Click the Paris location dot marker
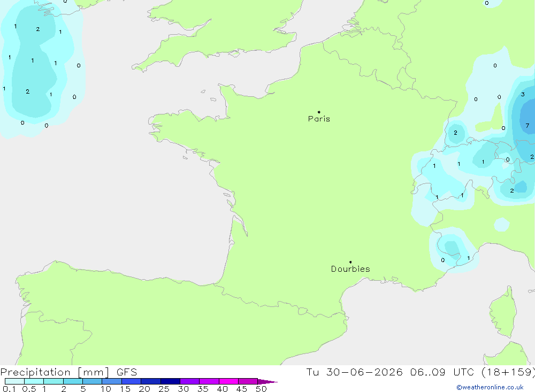535x392 pixels. pos(319,112)
